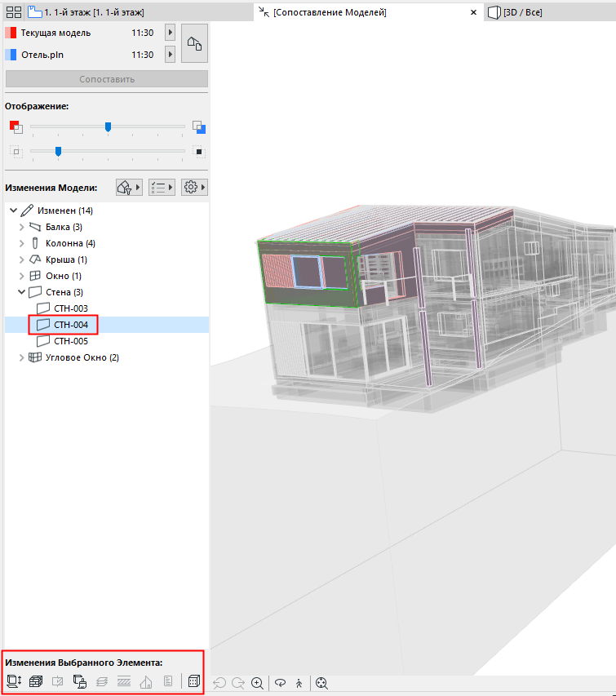Click the first element change icon at bottom
Viewport: 616px width, 696px height.
pos(14,681)
